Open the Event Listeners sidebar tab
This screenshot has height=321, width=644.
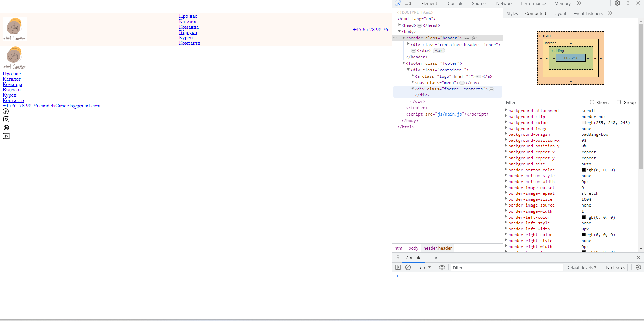pos(588,14)
